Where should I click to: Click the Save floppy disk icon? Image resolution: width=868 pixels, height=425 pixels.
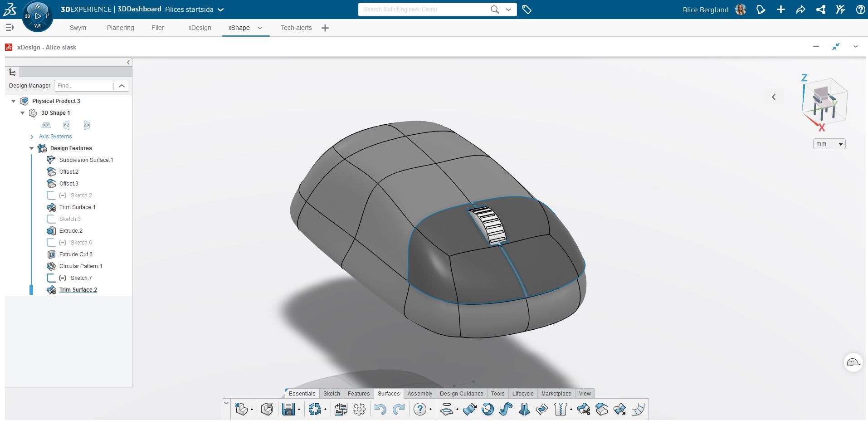(288, 409)
